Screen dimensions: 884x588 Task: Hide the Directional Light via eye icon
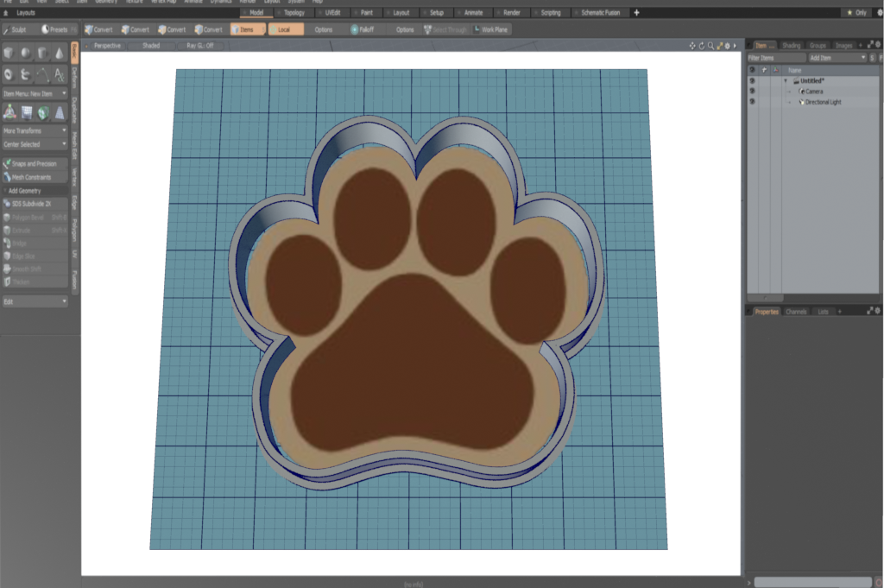[752, 102]
